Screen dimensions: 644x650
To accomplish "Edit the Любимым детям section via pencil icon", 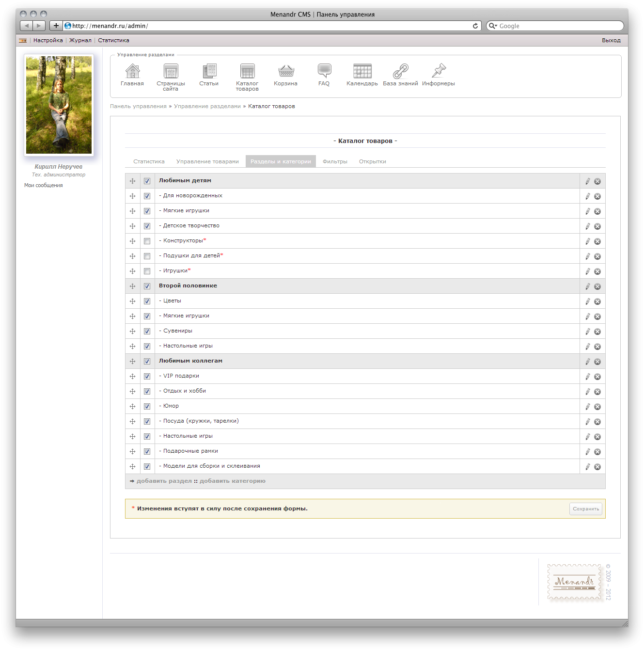I will [587, 181].
